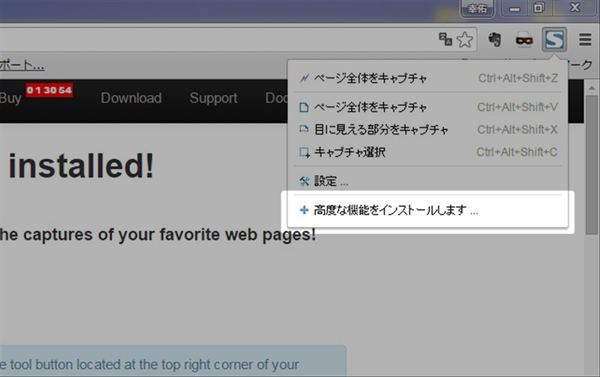Click the partially hidden Doc navigation link
The image size is (600, 377).
276,98
